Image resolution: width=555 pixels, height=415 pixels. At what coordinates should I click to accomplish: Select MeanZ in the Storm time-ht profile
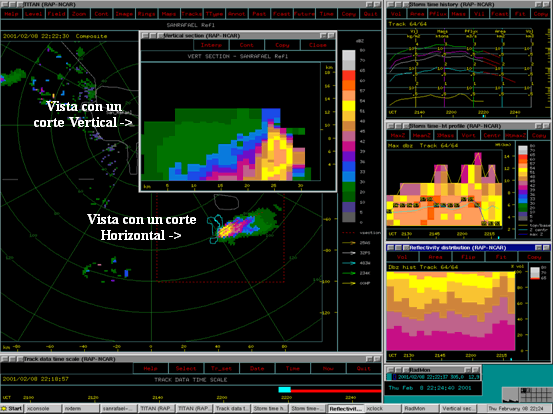point(421,135)
